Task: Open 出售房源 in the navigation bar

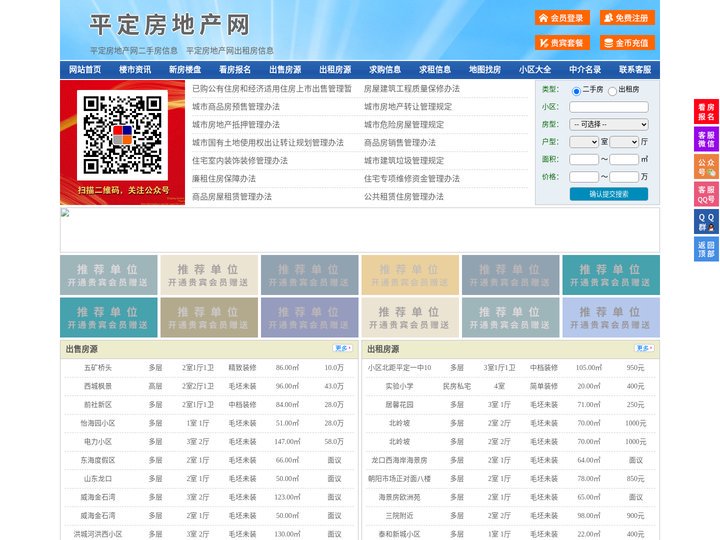Action: (x=285, y=70)
